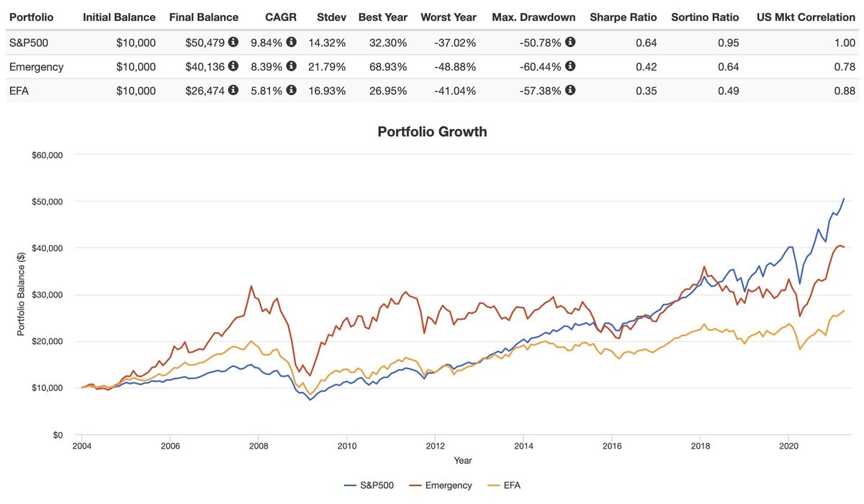Click the US Mkt Correlation header
864x504 pixels.
click(x=806, y=17)
